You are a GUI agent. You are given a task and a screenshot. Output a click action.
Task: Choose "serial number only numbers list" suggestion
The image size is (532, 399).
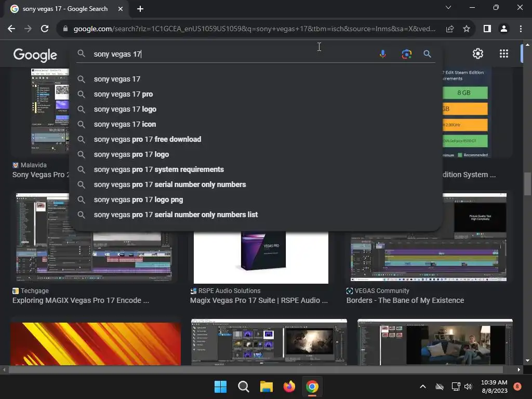point(256,215)
